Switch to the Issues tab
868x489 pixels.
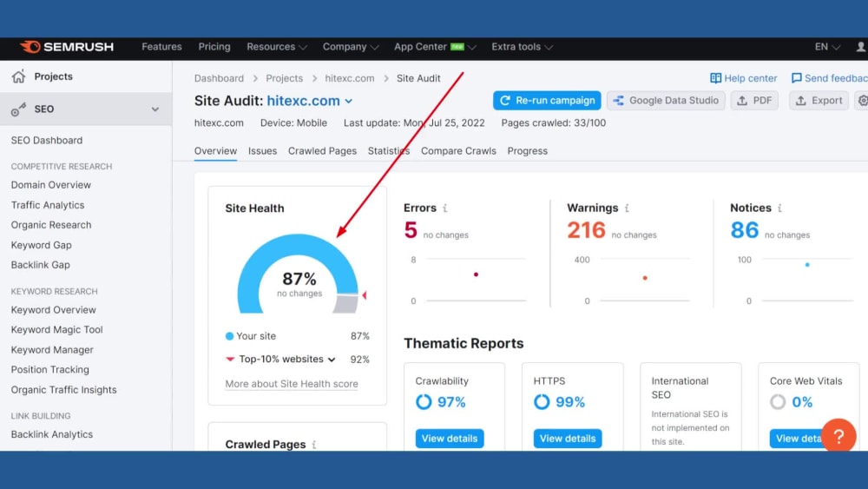click(262, 151)
